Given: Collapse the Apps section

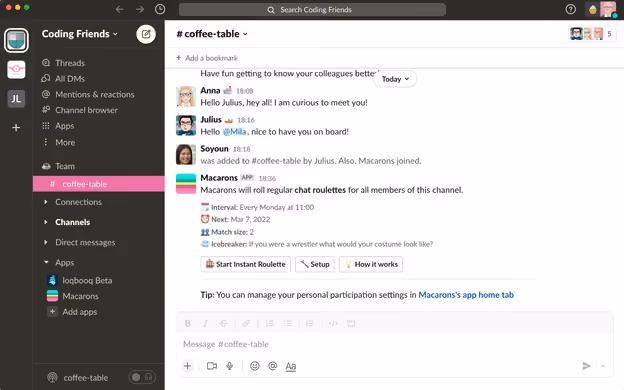Looking at the screenshot, I should tap(46, 262).
